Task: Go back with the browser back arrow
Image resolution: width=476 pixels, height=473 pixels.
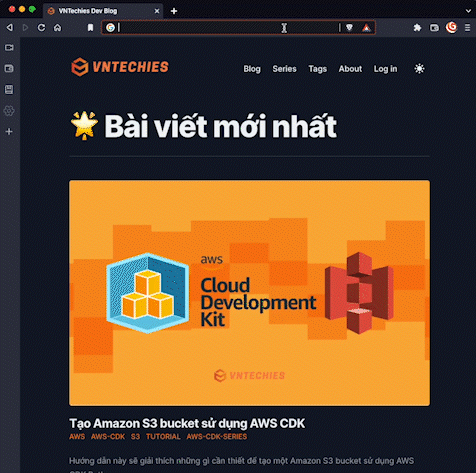Action: click(x=10, y=27)
